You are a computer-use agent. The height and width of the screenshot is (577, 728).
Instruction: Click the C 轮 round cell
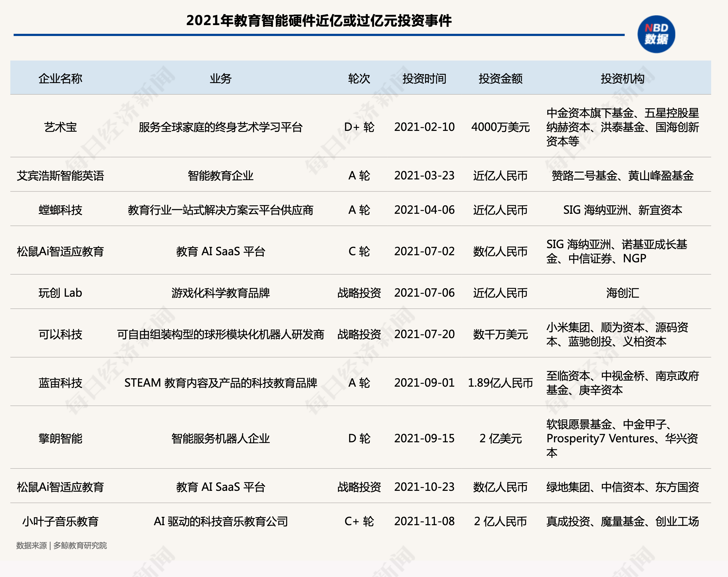click(x=359, y=251)
